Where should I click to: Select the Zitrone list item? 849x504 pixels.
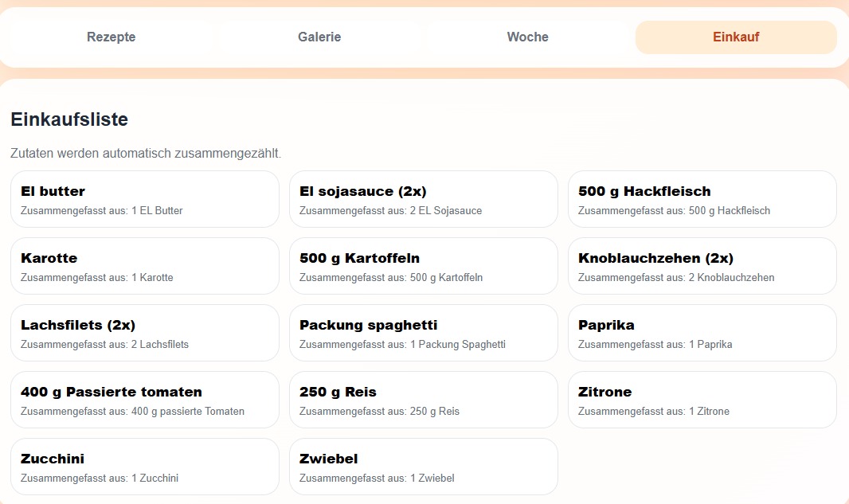702,400
